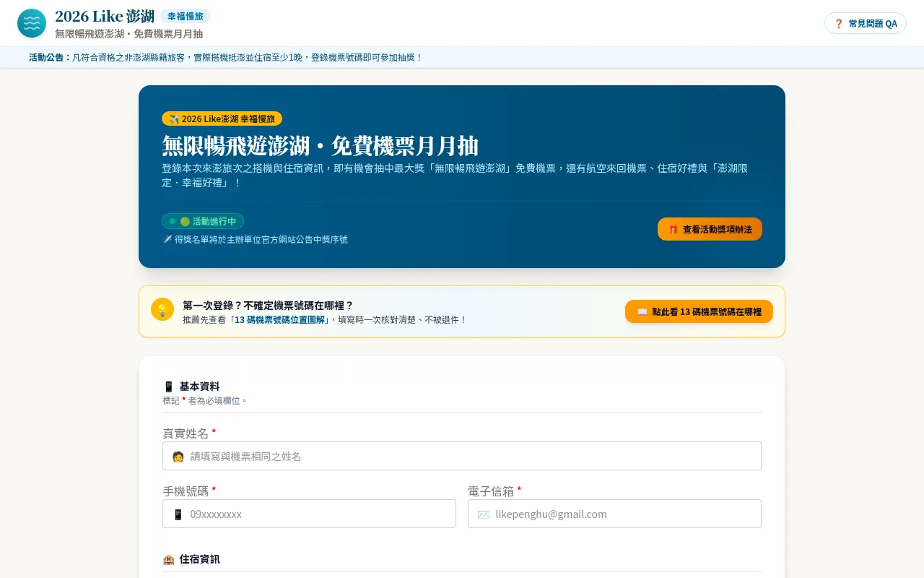Click the 2026 Like澎湖 幸福慢旅 yellow tag
Viewport: 924px width, 578px height.
click(x=222, y=118)
